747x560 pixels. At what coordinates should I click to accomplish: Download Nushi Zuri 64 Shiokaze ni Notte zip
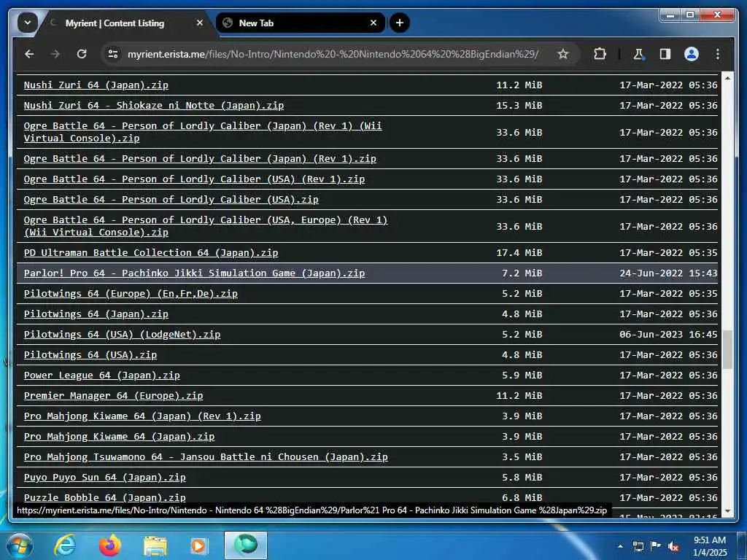click(x=154, y=106)
